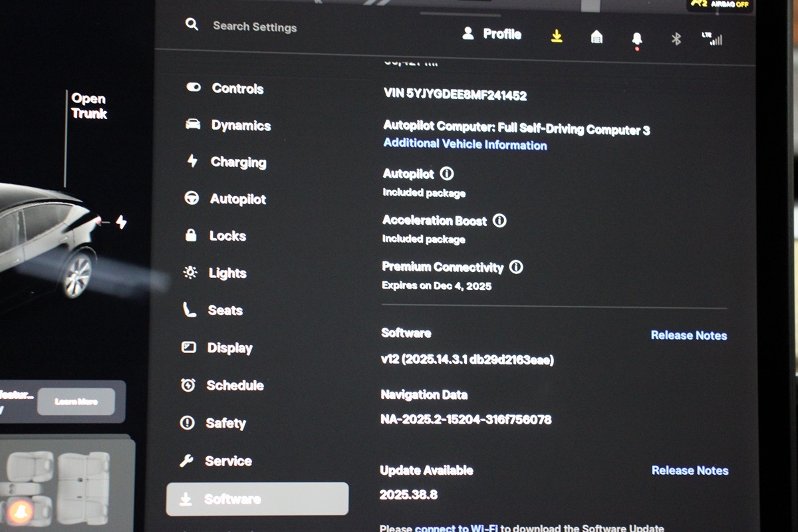Show Acceleration Boost info icon
The image size is (798, 532).
tap(499, 220)
